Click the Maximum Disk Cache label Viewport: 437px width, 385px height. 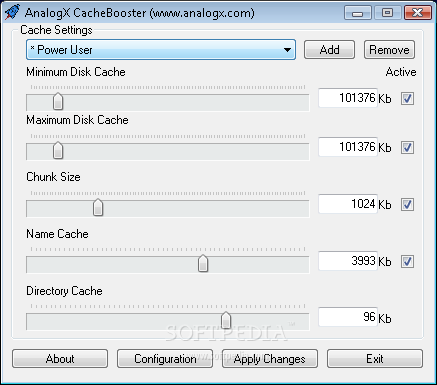pyautogui.click(x=77, y=120)
